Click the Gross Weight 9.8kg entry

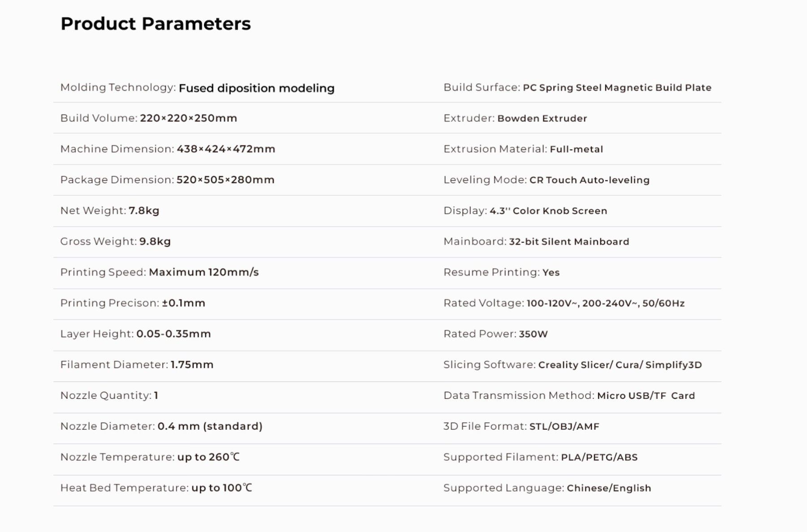[115, 242]
